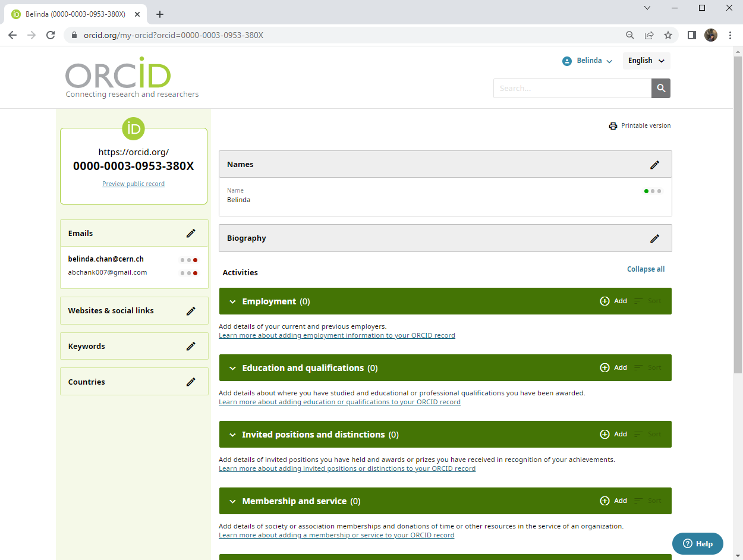
Task: Open the Biography editor pencil icon
Action: pyautogui.click(x=654, y=238)
